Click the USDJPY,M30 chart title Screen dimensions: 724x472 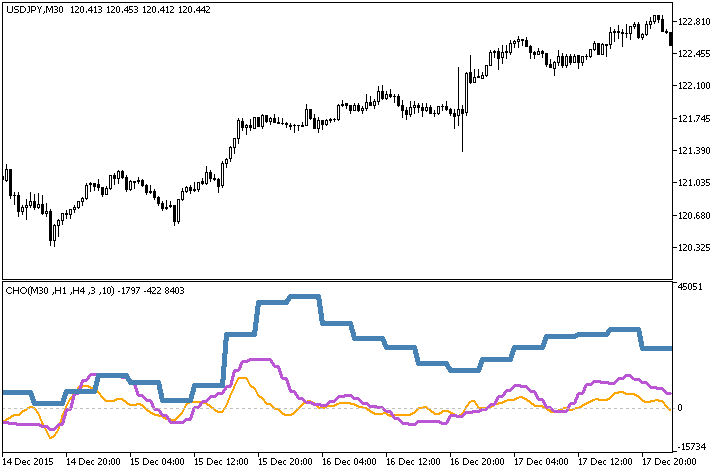coord(34,9)
